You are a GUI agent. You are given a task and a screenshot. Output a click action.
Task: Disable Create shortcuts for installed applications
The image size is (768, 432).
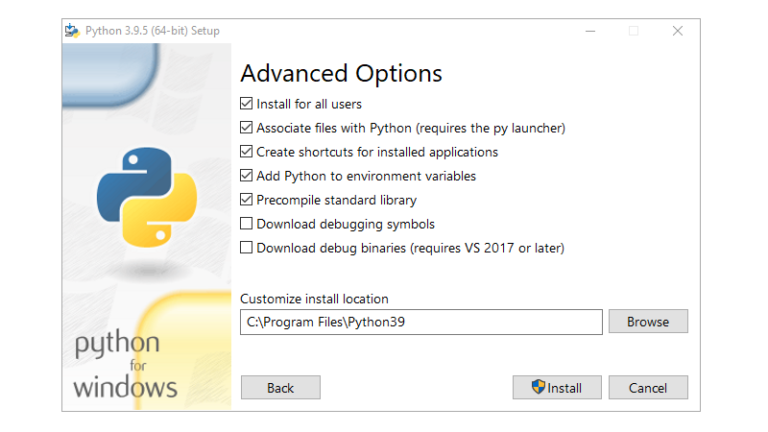(x=246, y=151)
